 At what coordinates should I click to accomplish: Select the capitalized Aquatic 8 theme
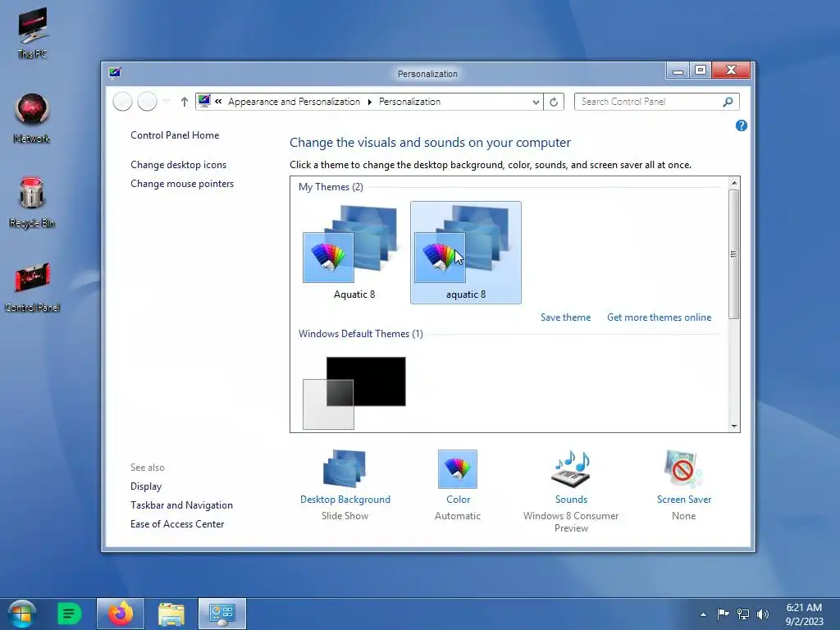click(x=354, y=253)
